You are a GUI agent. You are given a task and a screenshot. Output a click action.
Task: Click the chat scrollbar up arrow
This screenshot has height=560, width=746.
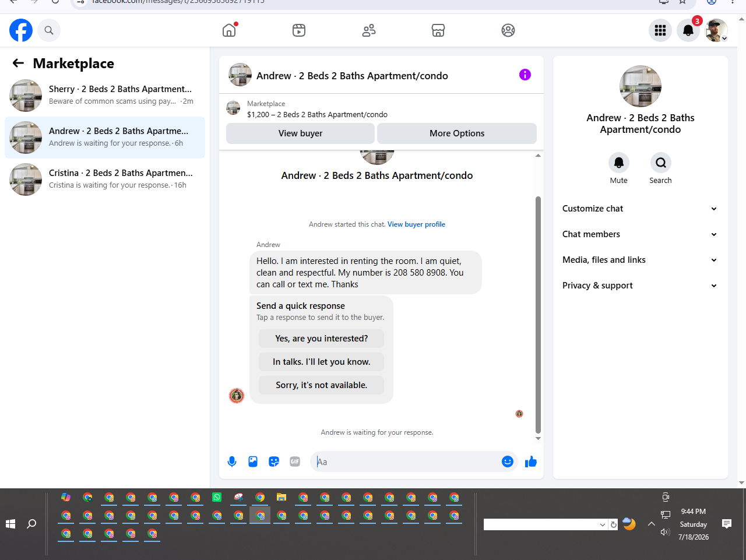(538, 156)
